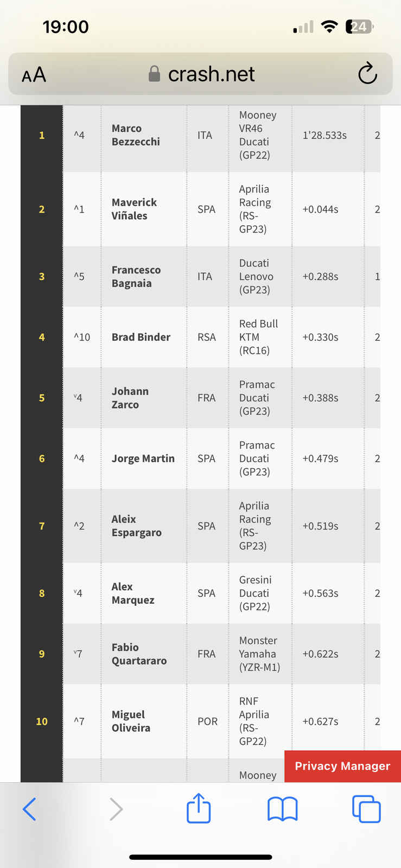Select Marco Bezzecchi rider name

(136, 135)
